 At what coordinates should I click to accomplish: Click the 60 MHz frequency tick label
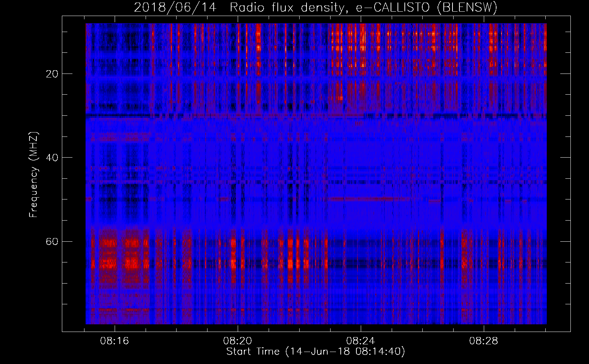coord(52,241)
